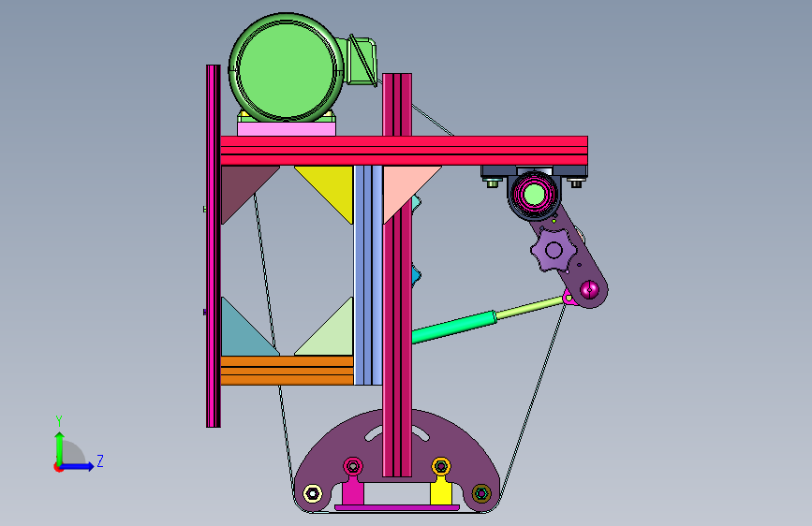Select the purple star-shaped knob
The height and width of the screenshot is (526, 812).
click(554, 251)
